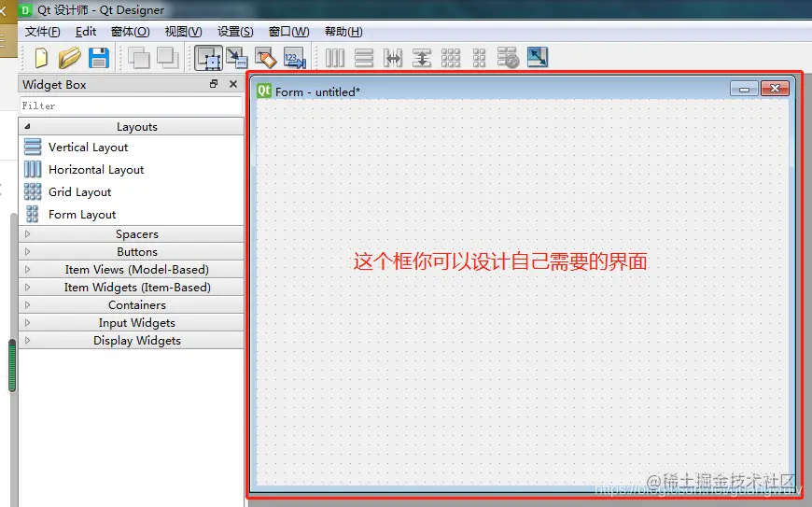This screenshot has height=507, width=812.
Task: Open the Edit menu
Action: tap(86, 32)
